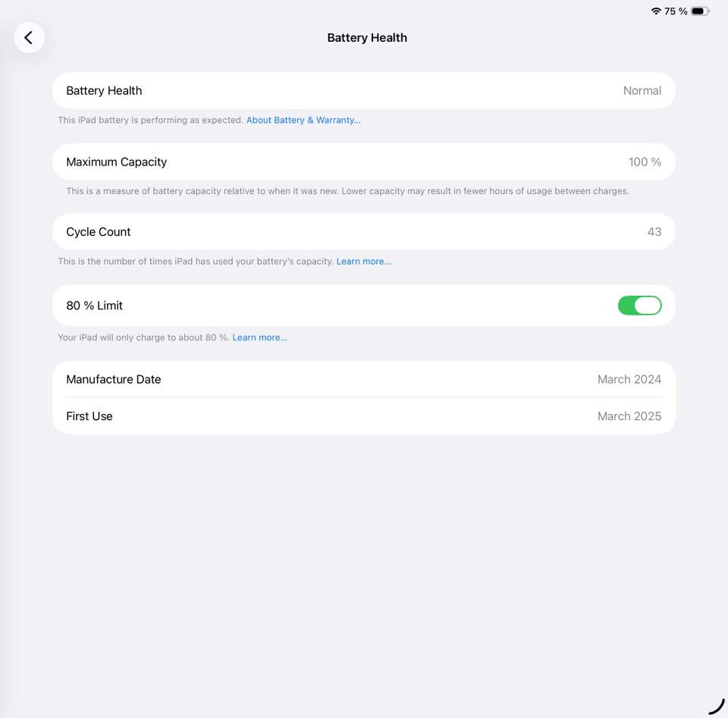The height and width of the screenshot is (718, 728).
Task: Tap the battery icon in status bar
Action: click(x=700, y=11)
